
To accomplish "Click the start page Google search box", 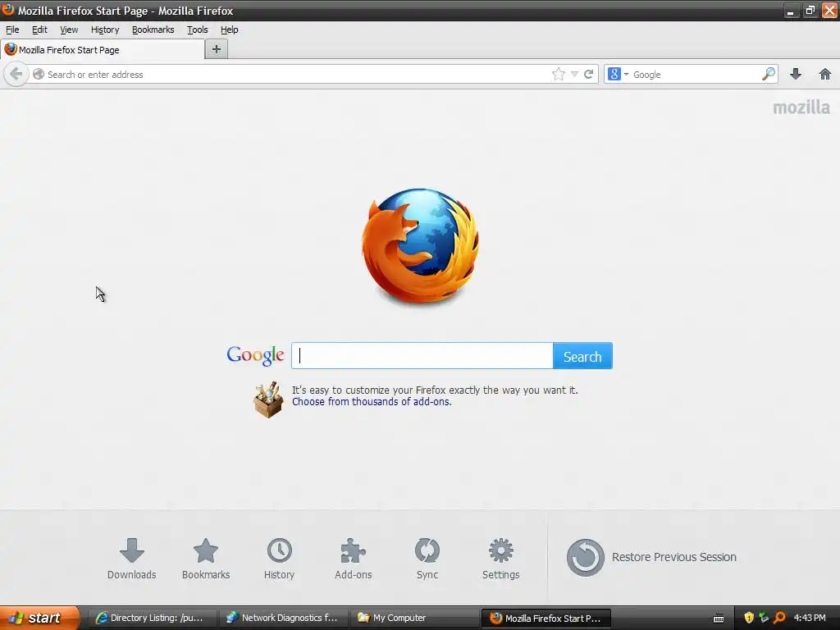I will point(422,356).
